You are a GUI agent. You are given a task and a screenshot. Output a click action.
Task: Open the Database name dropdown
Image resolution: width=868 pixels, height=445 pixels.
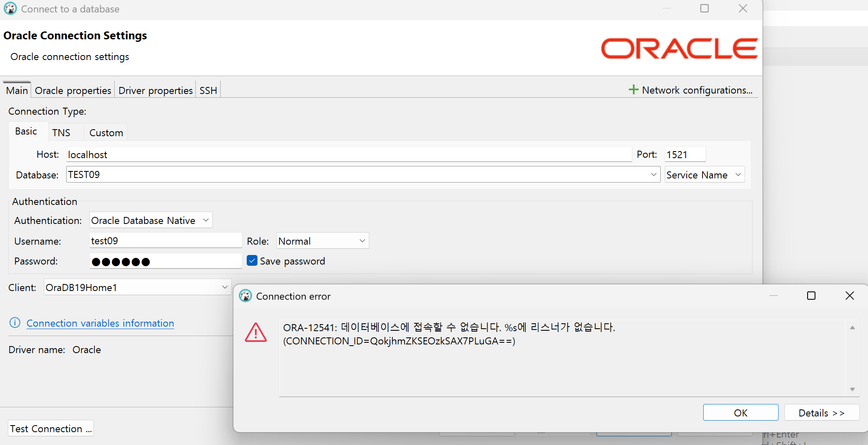point(654,174)
